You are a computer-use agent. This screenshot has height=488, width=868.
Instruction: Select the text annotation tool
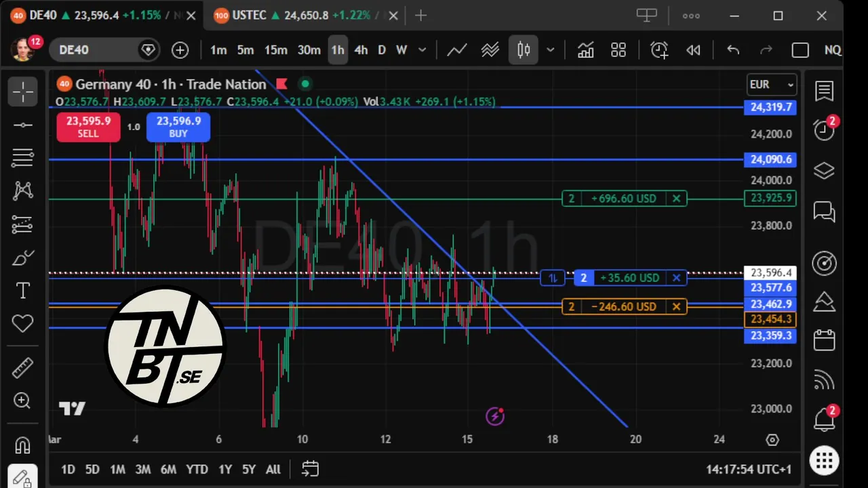click(x=22, y=291)
